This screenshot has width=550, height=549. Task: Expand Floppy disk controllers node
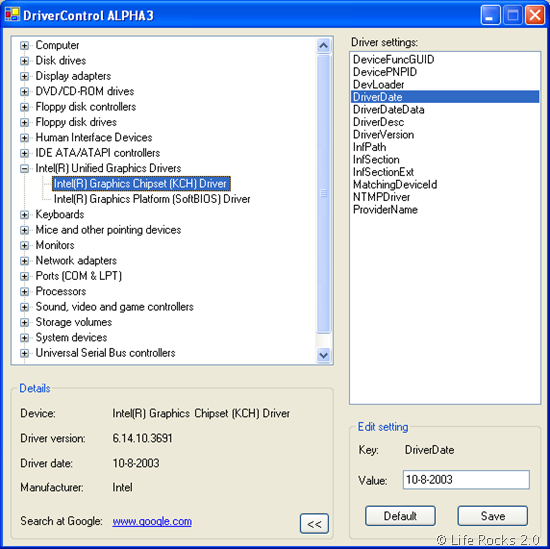click(x=24, y=107)
